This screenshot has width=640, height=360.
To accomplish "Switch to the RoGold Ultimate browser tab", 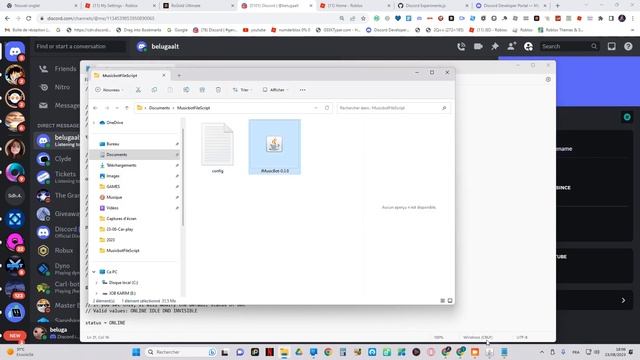I will point(198,6).
